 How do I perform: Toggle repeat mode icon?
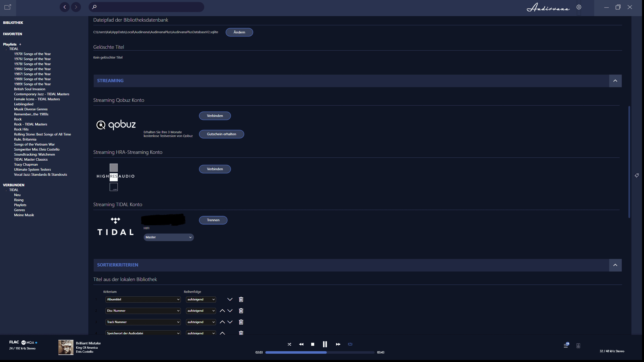click(x=350, y=344)
